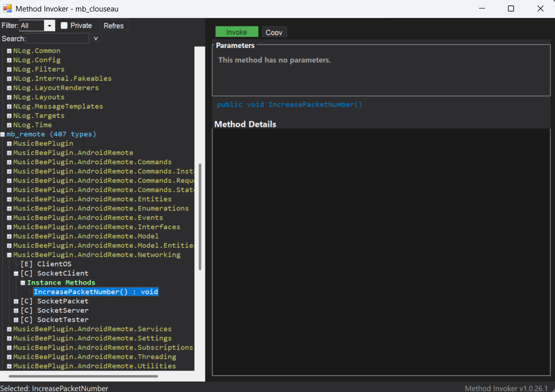This screenshot has width=555, height=392.
Task: Collapse the mb_remote assembly node
Action: 2,134
